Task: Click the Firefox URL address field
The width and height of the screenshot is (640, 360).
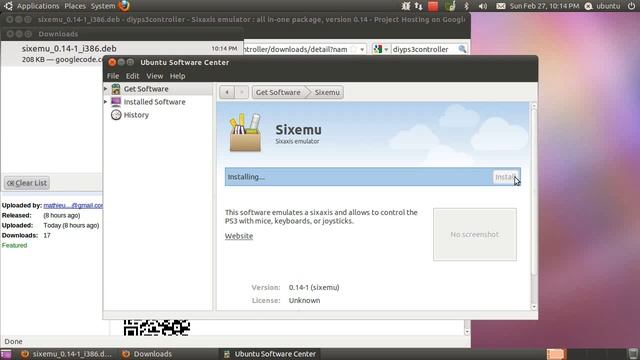Action: [296, 49]
